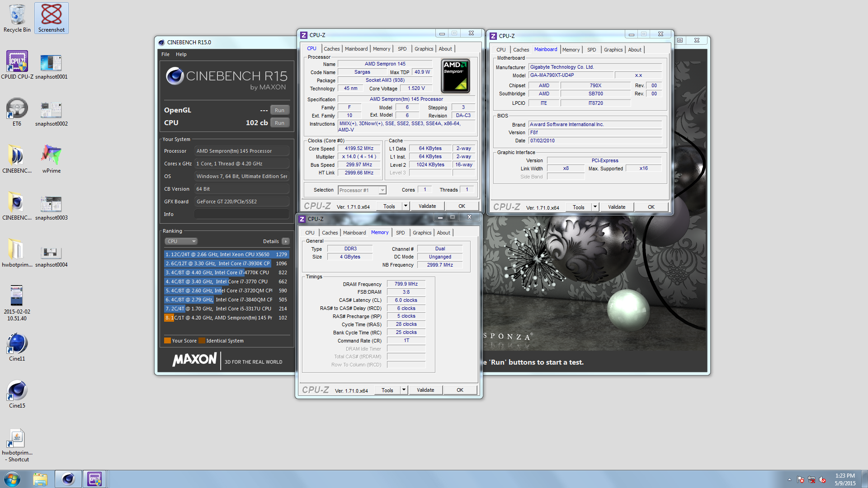Open hwbotprime Shortcut Java icon
This screenshot has width=868, height=488.
pos(17,445)
